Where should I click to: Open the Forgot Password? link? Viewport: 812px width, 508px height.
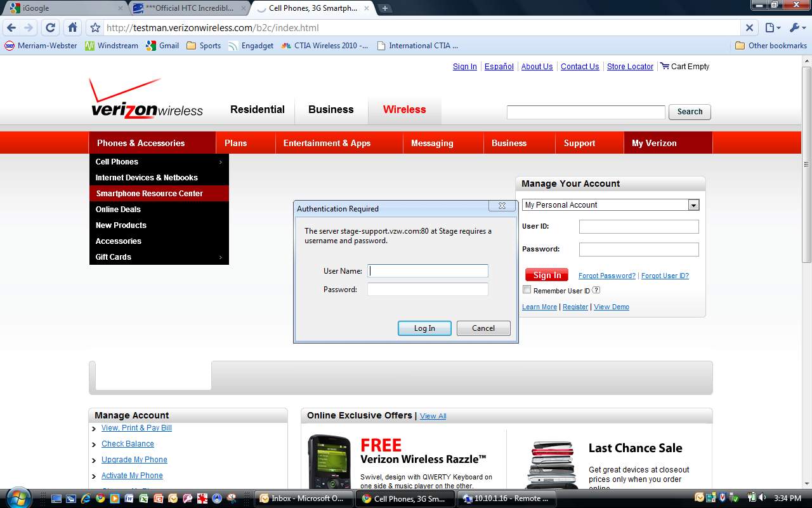(x=607, y=276)
